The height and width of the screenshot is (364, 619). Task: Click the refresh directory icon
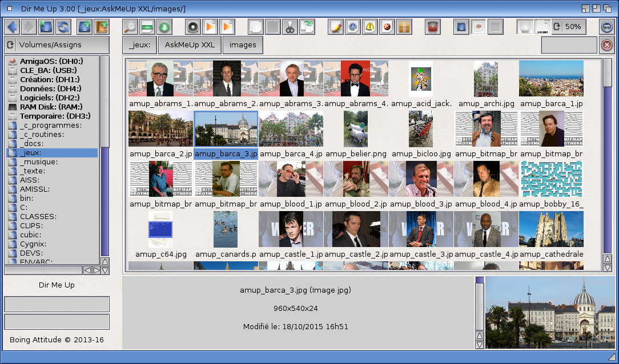(63, 27)
